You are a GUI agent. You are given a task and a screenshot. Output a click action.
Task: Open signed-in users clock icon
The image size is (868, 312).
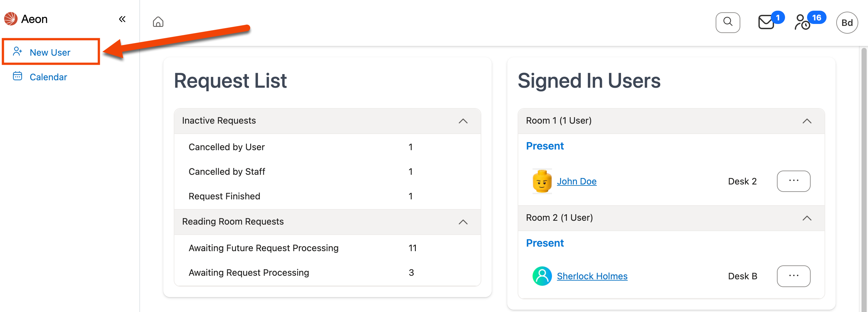[803, 23]
